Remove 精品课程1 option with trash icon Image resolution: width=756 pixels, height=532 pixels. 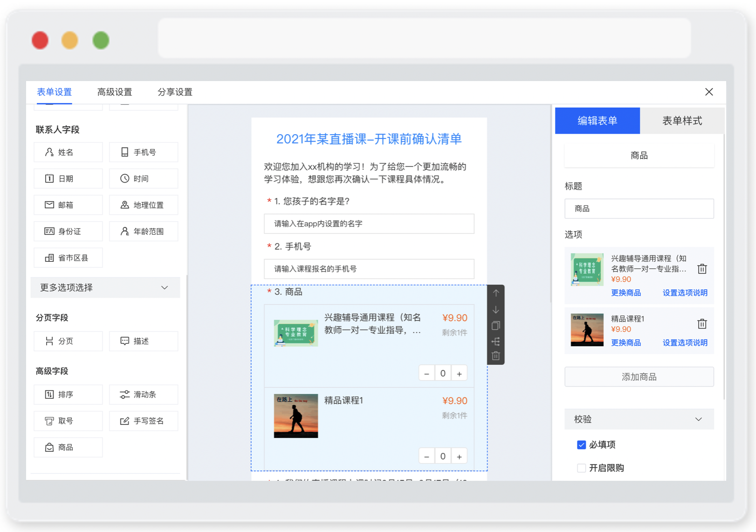(x=702, y=324)
